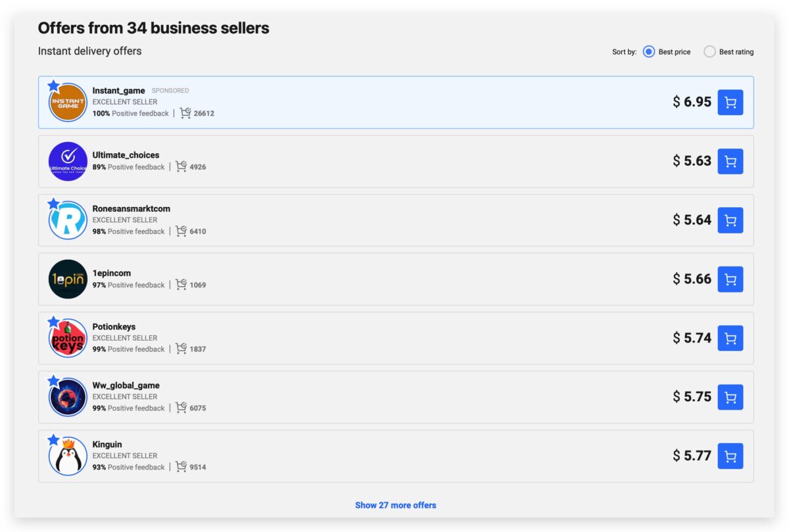The width and height of the screenshot is (789, 532).
Task: Add 1epincom $5.66 offer to cart
Action: (730, 279)
